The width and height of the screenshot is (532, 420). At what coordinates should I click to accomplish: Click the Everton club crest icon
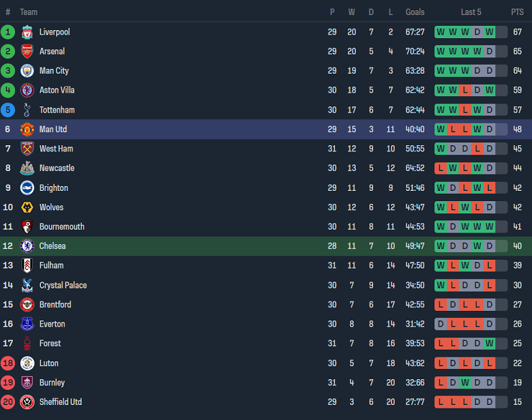(27, 324)
